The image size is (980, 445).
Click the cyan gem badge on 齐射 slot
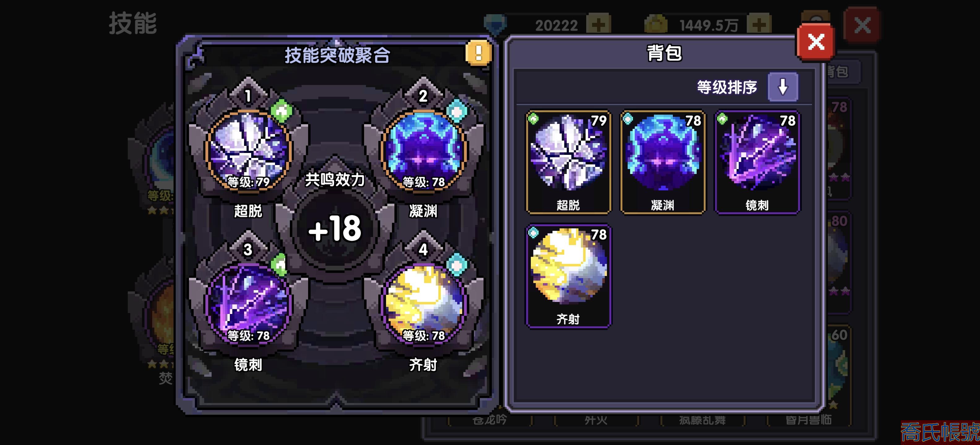point(457,264)
